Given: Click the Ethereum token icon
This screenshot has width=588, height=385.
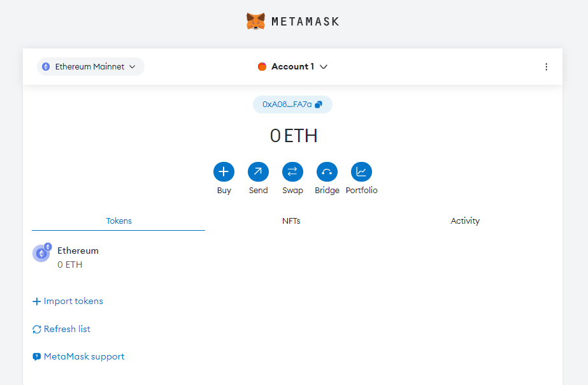Looking at the screenshot, I should coord(41,253).
